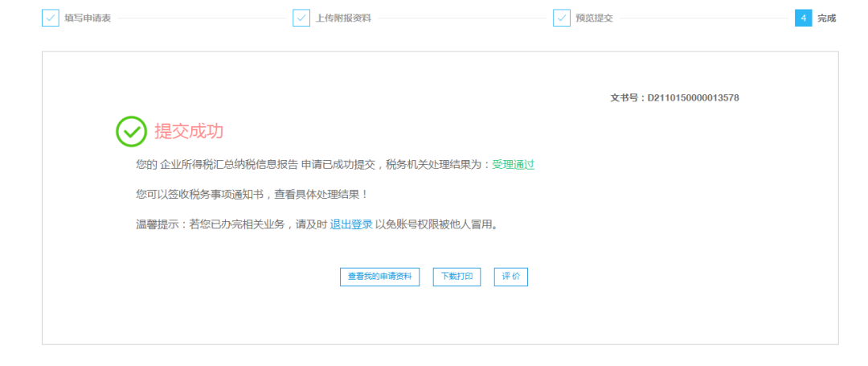Viewport: 868px width, 366px height.
Task: Click the 您可以签收税务事项通知书 sentence
Action: [252, 195]
